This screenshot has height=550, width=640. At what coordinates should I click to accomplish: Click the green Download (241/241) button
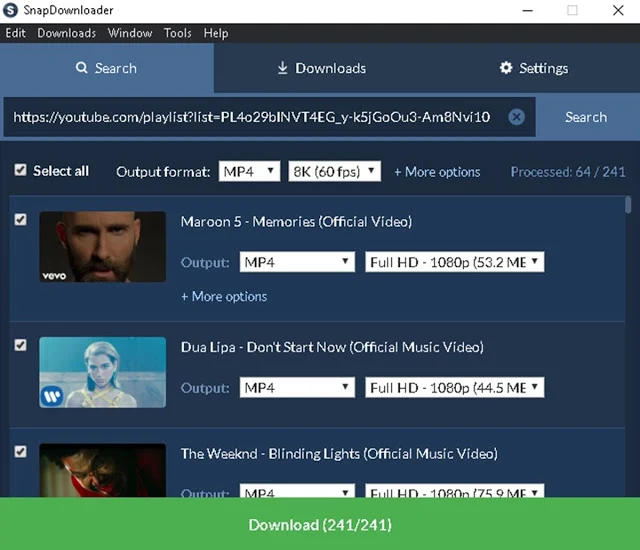[320, 523]
